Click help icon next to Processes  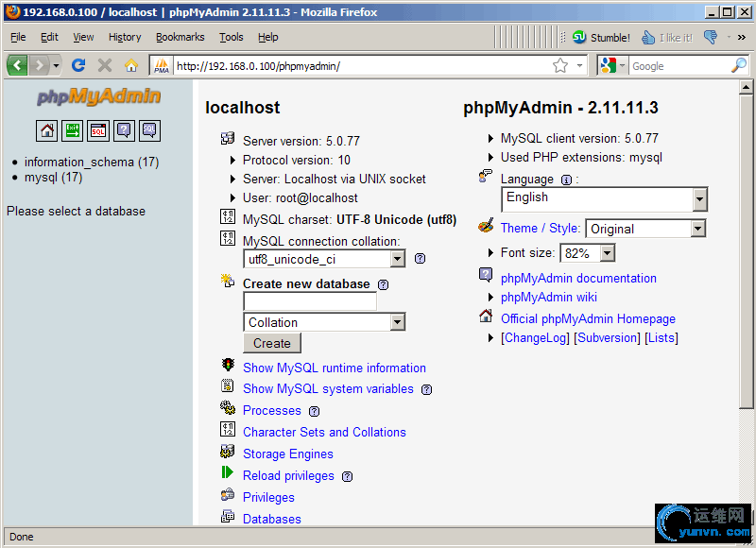314,411
